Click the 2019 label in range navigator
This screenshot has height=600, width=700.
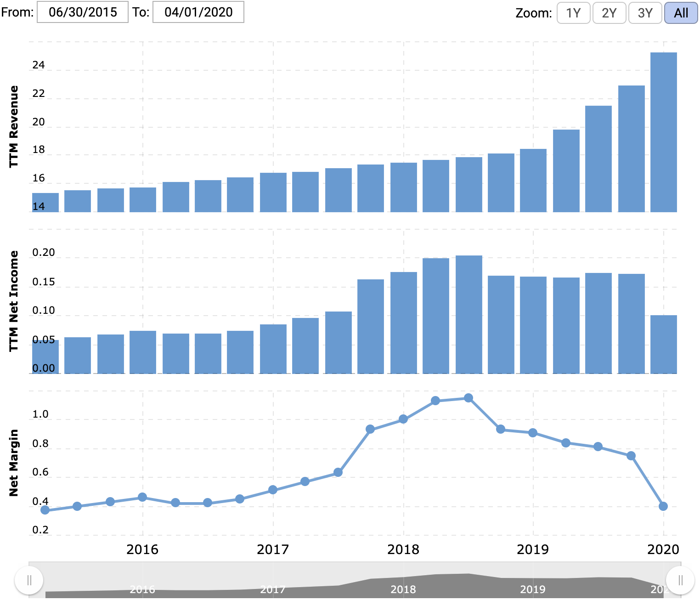(x=533, y=589)
